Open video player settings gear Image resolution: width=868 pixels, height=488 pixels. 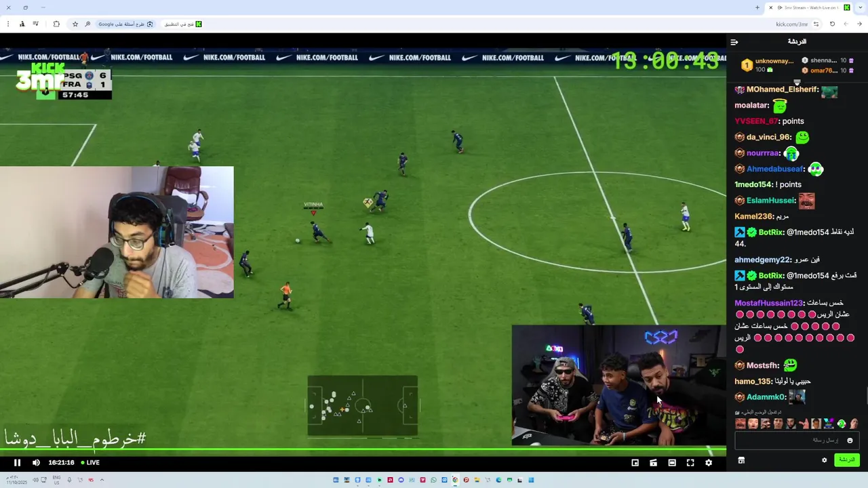tap(709, 463)
